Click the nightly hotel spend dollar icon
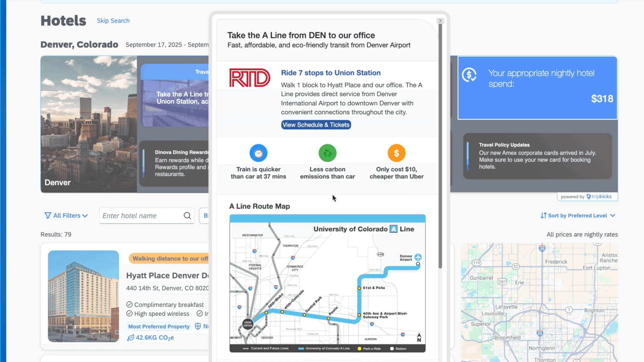The image size is (644, 362). 469,75
